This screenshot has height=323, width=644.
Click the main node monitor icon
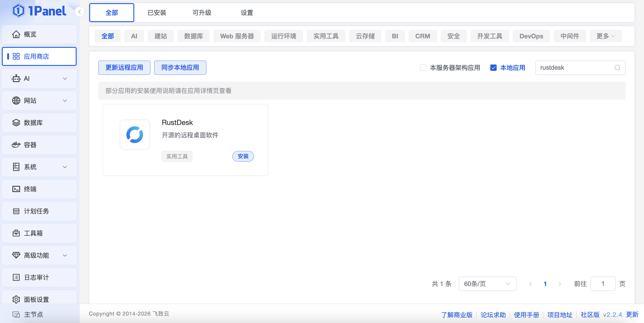tap(16, 314)
